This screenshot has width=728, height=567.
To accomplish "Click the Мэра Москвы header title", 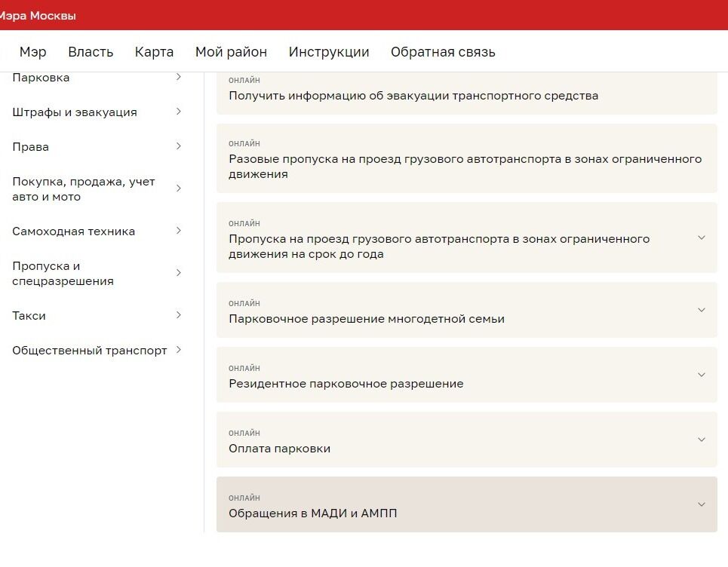I will coord(37,16).
